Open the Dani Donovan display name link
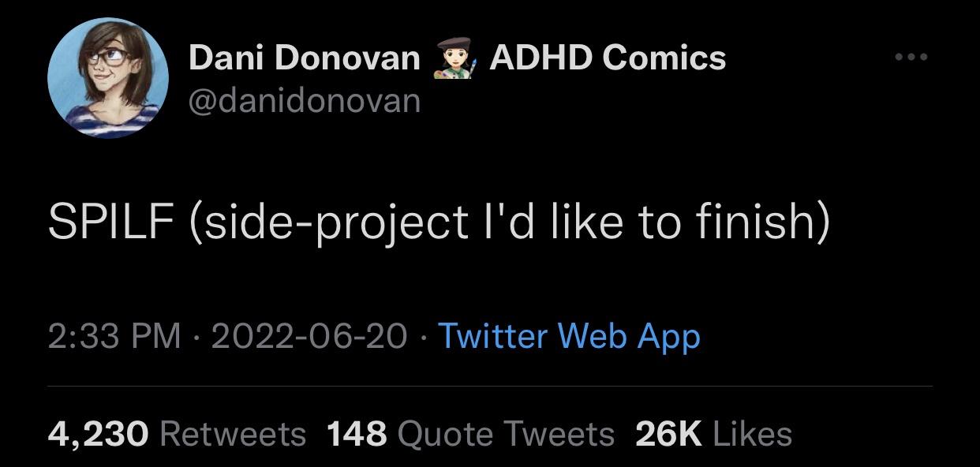The height and width of the screenshot is (467, 980). coord(304,58)
